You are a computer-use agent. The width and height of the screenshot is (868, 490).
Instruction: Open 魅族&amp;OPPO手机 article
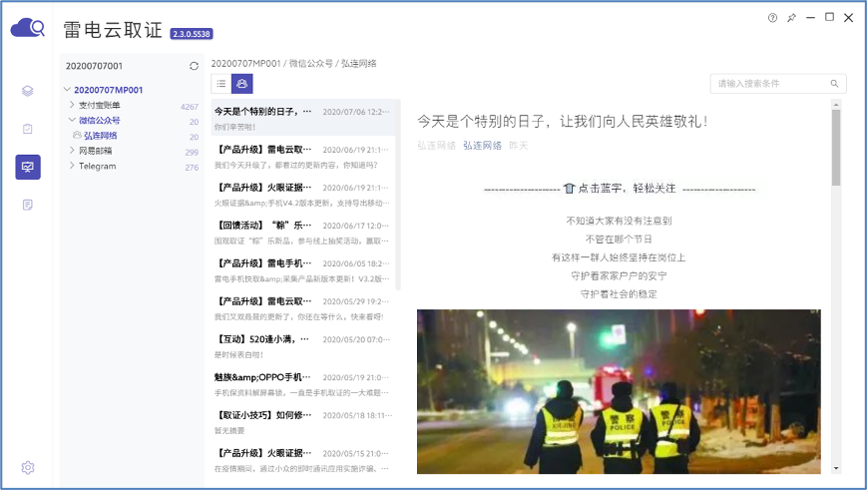click(303, 384)
